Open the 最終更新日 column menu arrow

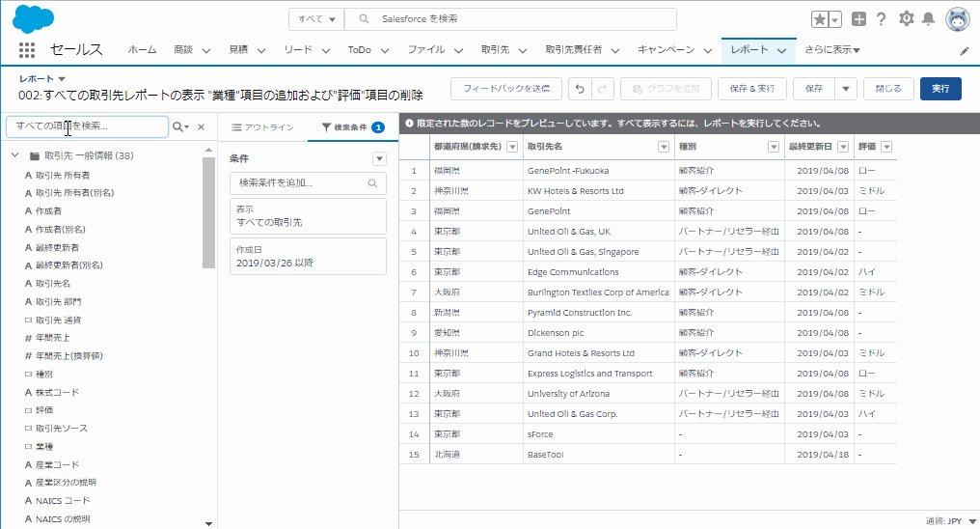click(843, 147)
